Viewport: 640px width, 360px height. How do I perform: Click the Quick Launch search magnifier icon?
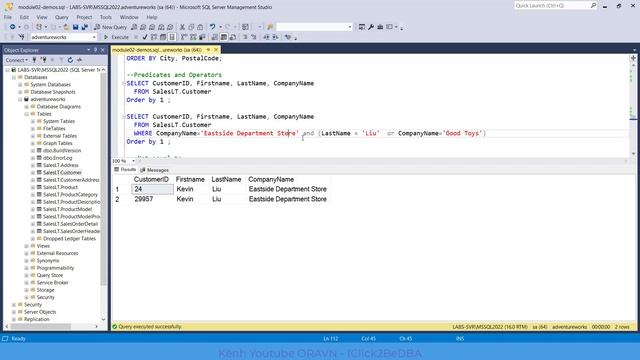593,5
